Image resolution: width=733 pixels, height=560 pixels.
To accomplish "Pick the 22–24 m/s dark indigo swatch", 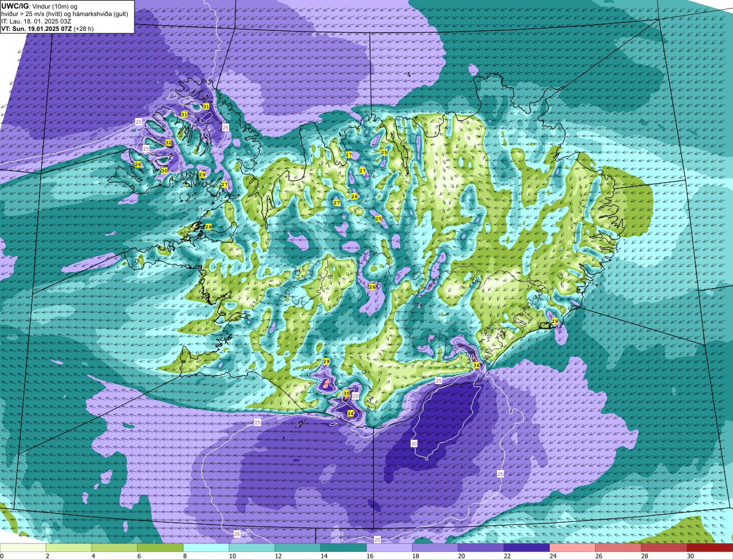I will point(527,548).
